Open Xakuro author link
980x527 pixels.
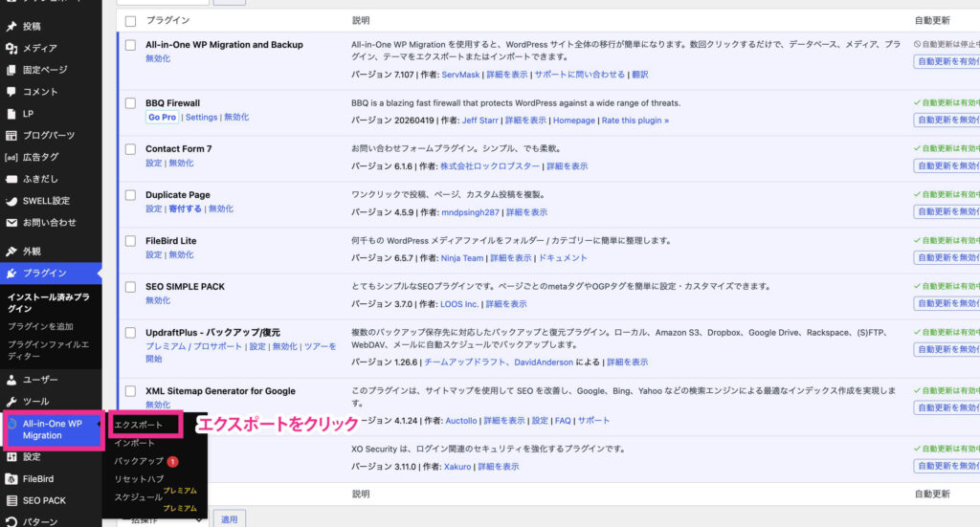click(457, 467)
